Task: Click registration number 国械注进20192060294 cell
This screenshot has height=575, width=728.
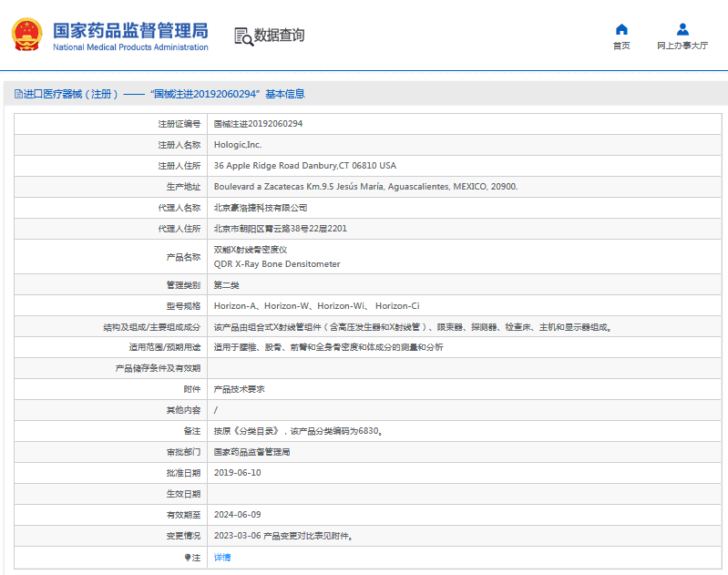Action: click(x=258, y=124)
